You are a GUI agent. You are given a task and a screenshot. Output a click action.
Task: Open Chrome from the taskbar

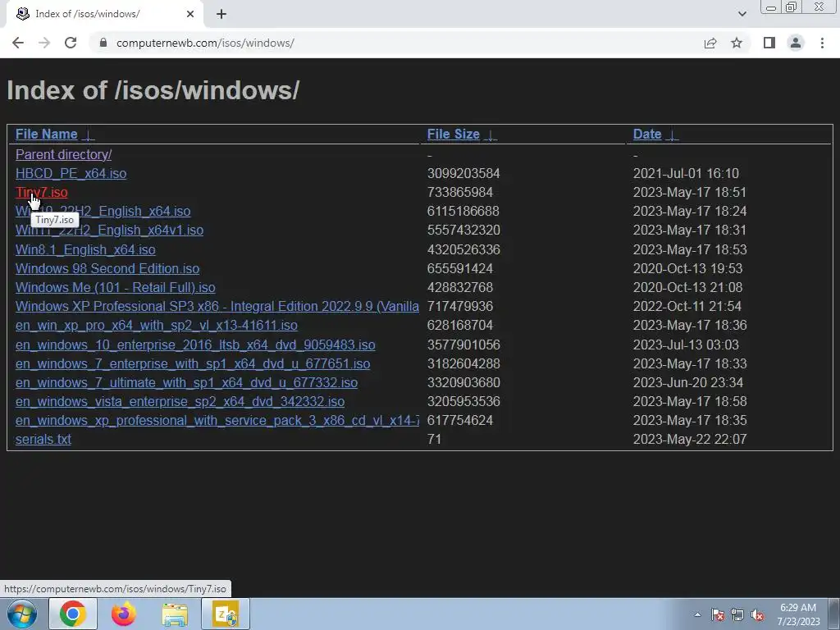point(73,614)
